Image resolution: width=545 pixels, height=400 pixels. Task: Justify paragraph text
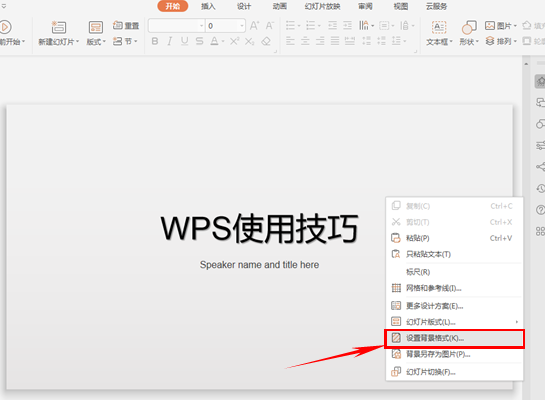(335, 41)
